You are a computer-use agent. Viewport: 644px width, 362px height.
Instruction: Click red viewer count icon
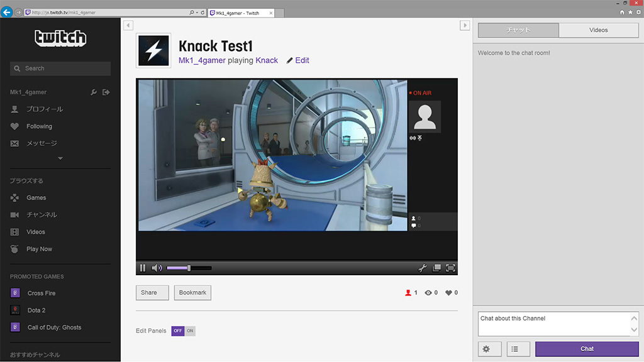(408, 293)
